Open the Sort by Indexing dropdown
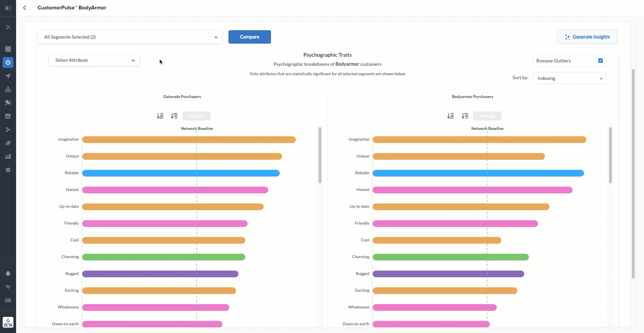Image resolution: width=644 pixels, height=333 pixels. 569,78
